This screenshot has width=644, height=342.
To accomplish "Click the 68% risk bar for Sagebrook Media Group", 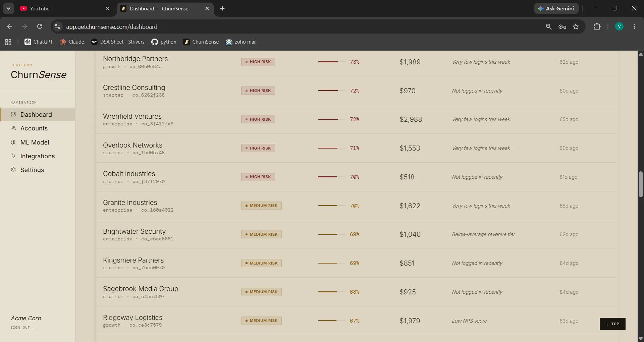I will pos(332,292).
